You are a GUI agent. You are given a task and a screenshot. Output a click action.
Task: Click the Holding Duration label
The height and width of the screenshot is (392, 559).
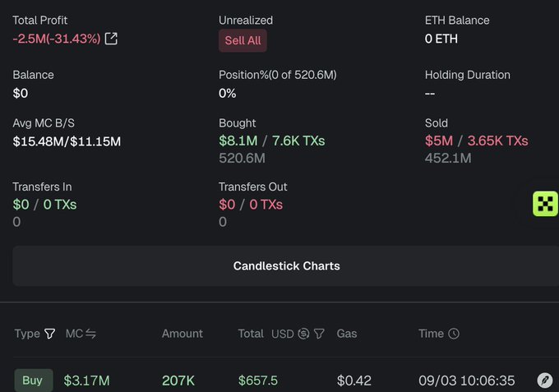coord(468,75)
